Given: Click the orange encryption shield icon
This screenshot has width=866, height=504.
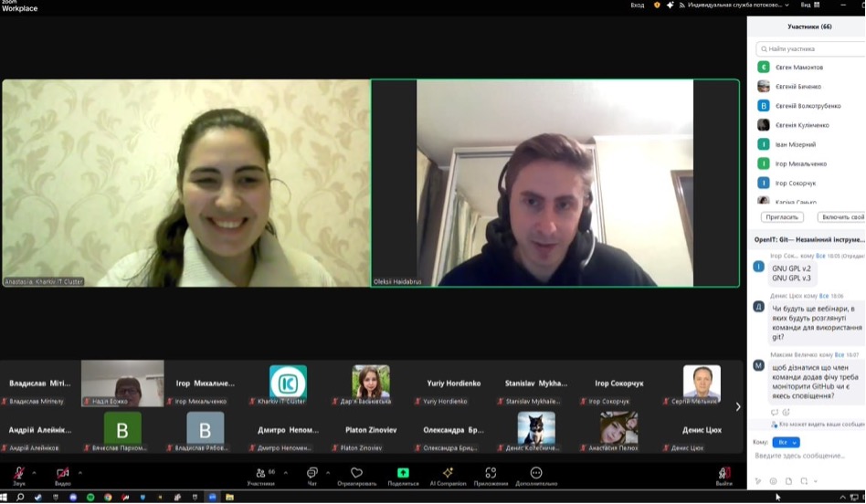Looking at the screenshot, I should coord(657,5).
